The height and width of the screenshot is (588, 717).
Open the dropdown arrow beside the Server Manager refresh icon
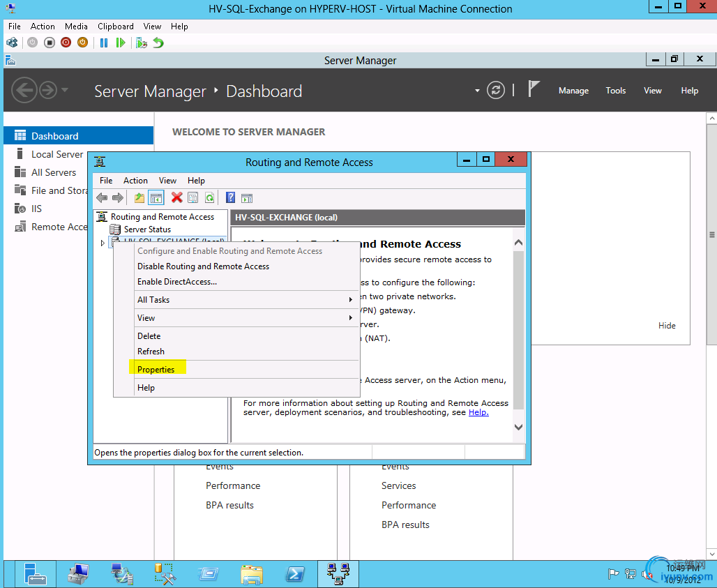point(477,91)
